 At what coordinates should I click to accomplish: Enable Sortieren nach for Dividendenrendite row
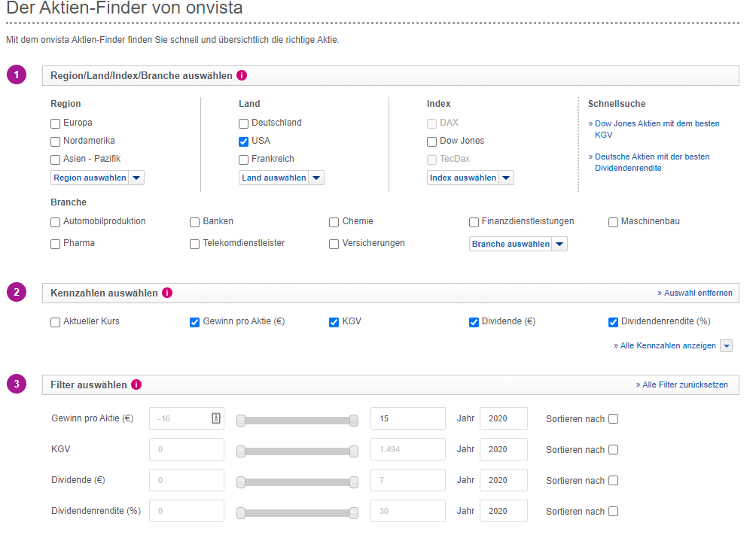[x=613, y=512]
